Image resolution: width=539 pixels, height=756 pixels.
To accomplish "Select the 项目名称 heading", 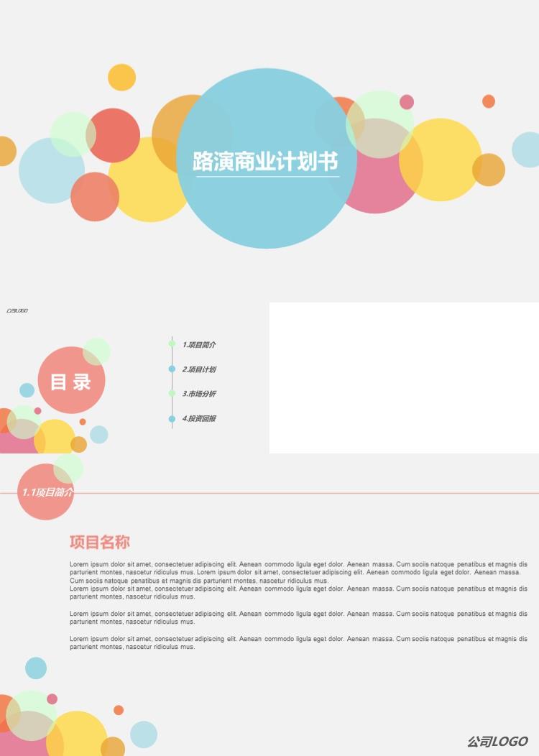I will tap(100, 542).
